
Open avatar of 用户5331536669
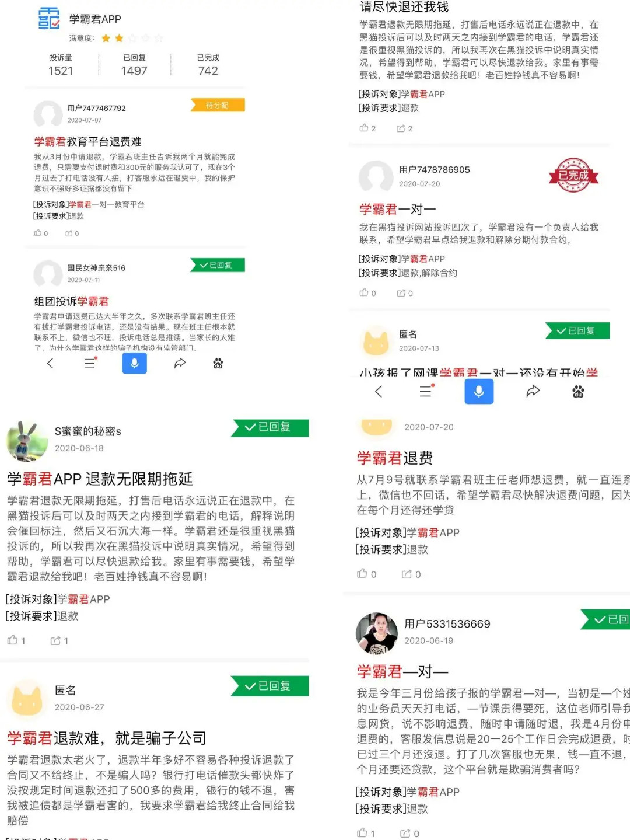(377, 633)
